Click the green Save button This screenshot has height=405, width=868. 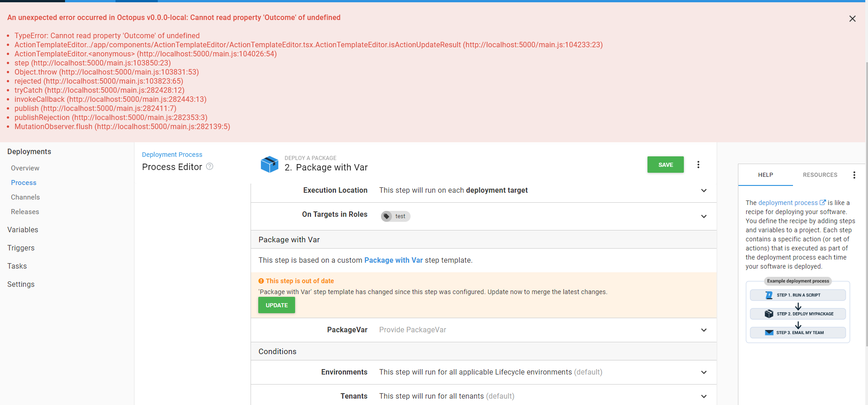tap(665, 165)
